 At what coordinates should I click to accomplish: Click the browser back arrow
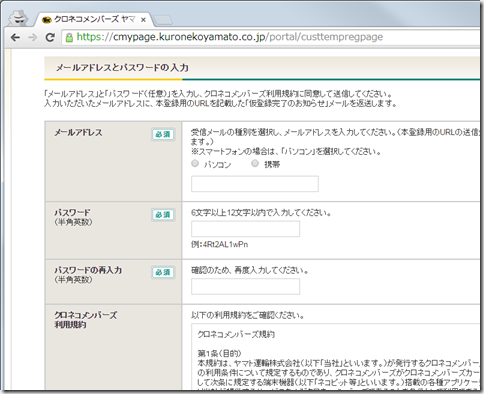tap(15, 37)
